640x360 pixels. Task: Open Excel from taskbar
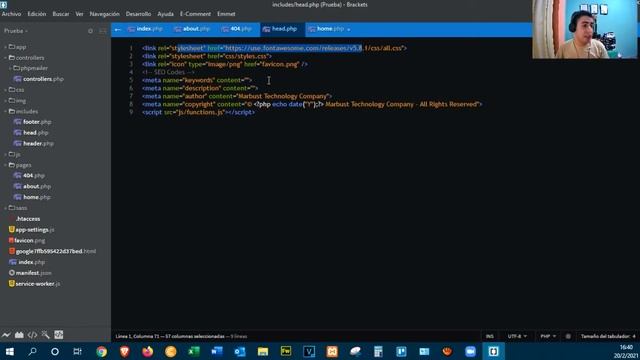pos(193,351)
